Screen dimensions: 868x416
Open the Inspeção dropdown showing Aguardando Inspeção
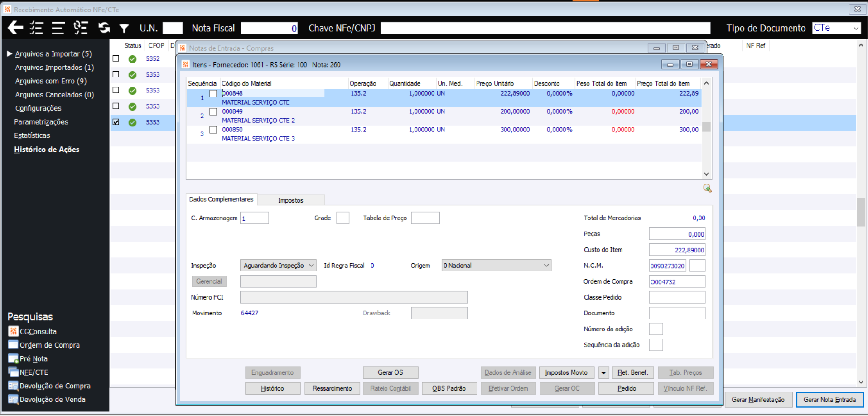tap(278, 266)
